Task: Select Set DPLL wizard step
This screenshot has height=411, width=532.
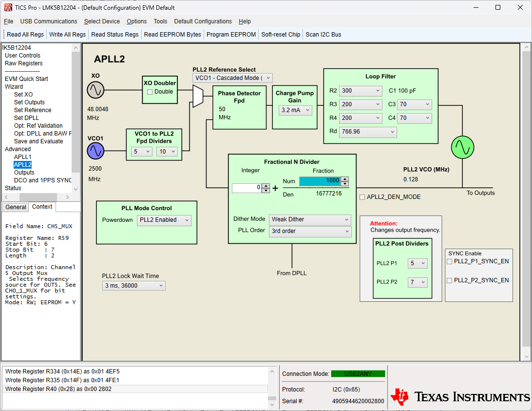Action: point(26,118)
